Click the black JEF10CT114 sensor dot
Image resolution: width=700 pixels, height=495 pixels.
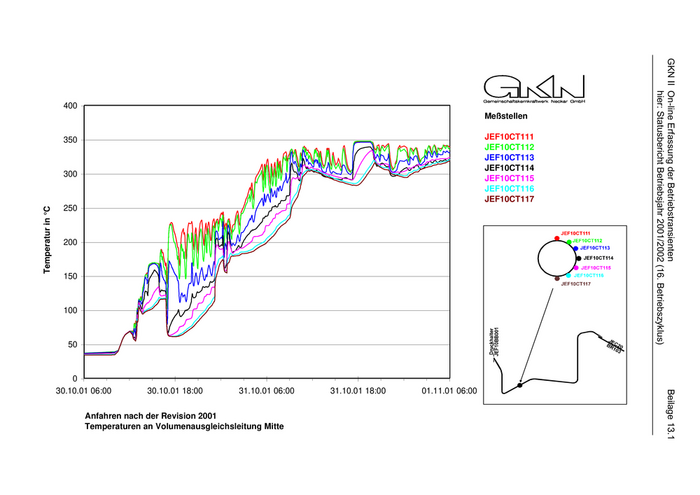coord(579,258)
